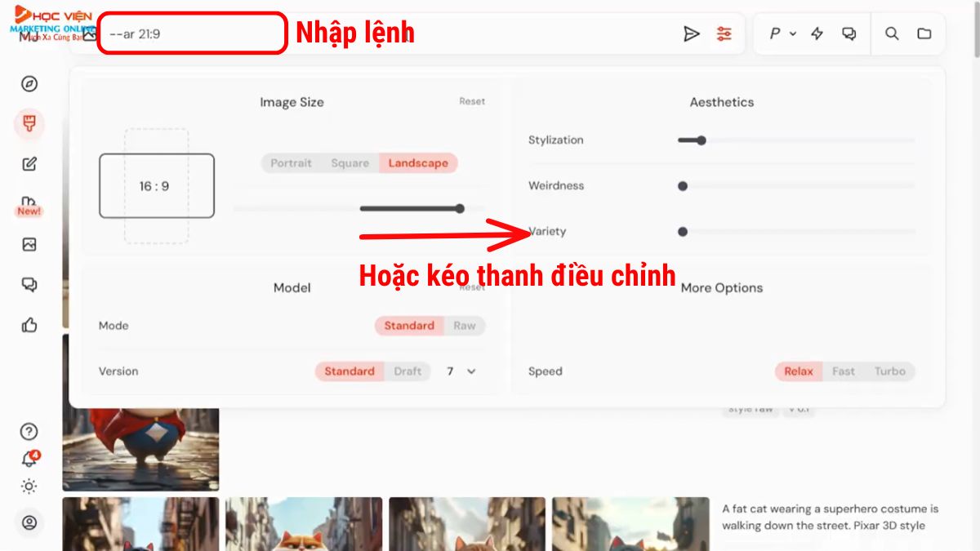Open the chat bubbles icon in sidebar
The height and width of the screenshot is (551, 980).
(29, 284)
